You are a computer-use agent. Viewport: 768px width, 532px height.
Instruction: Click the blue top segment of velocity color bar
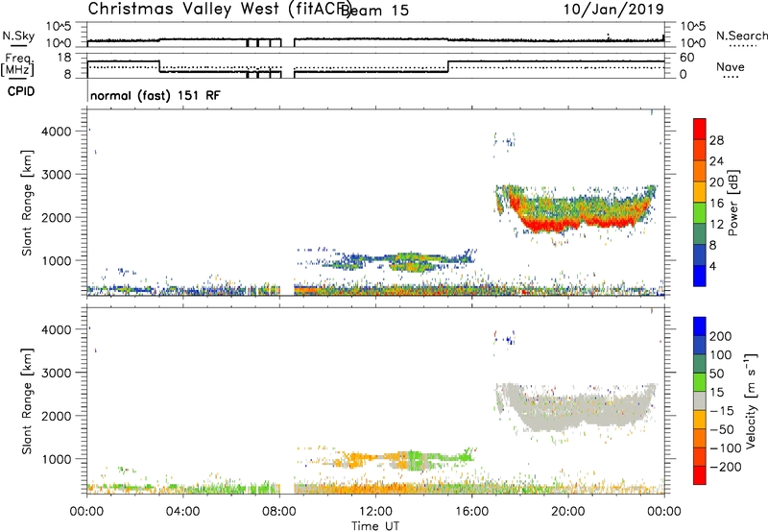point(700,326)
